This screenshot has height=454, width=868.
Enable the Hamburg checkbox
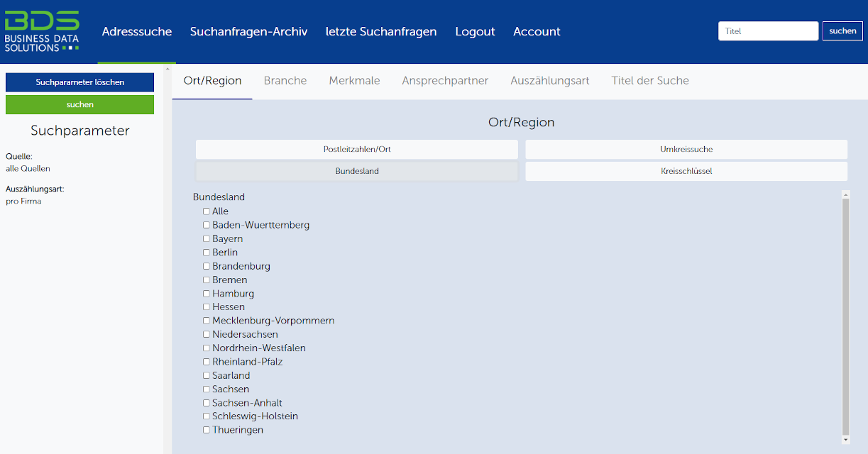[x=207, y=294]
